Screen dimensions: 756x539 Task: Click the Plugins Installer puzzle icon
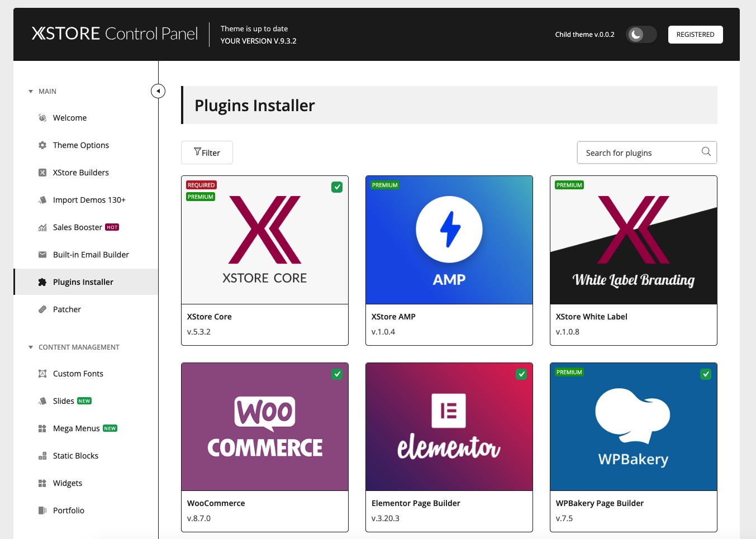(42, 282)
